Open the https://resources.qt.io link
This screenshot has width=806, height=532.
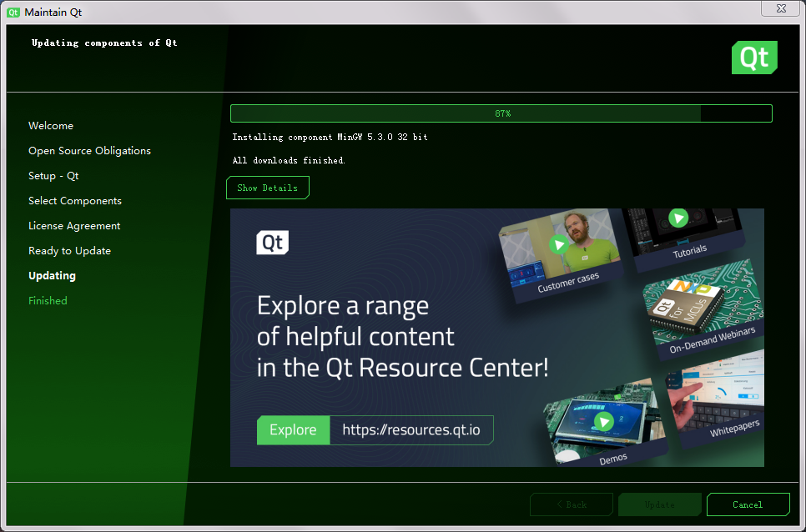411,430
